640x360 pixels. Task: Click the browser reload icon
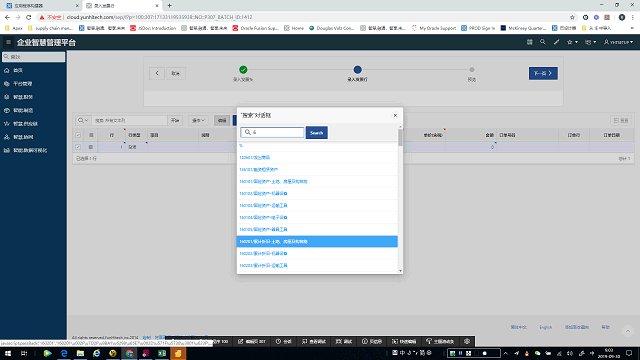tap(29, 17)
